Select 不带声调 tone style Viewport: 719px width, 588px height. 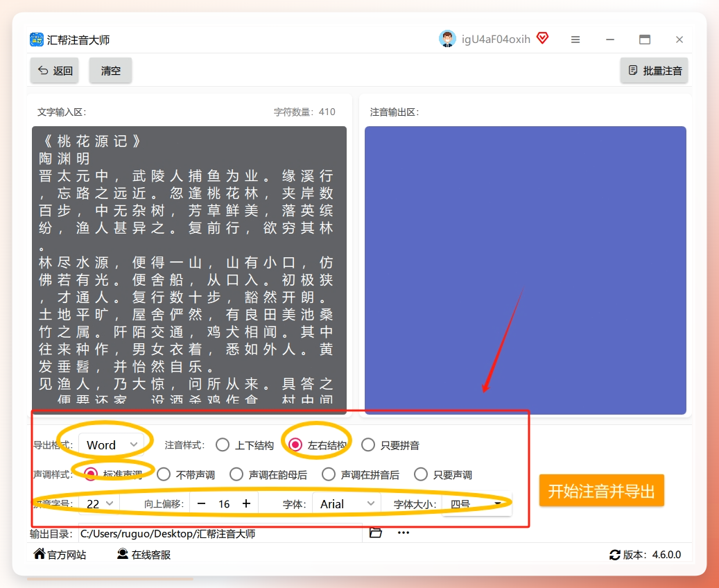[x=186, y=474]
